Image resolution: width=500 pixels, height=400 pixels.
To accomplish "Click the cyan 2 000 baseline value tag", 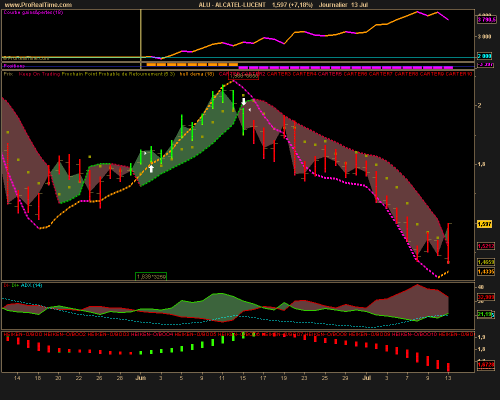I will pos(484,56).
